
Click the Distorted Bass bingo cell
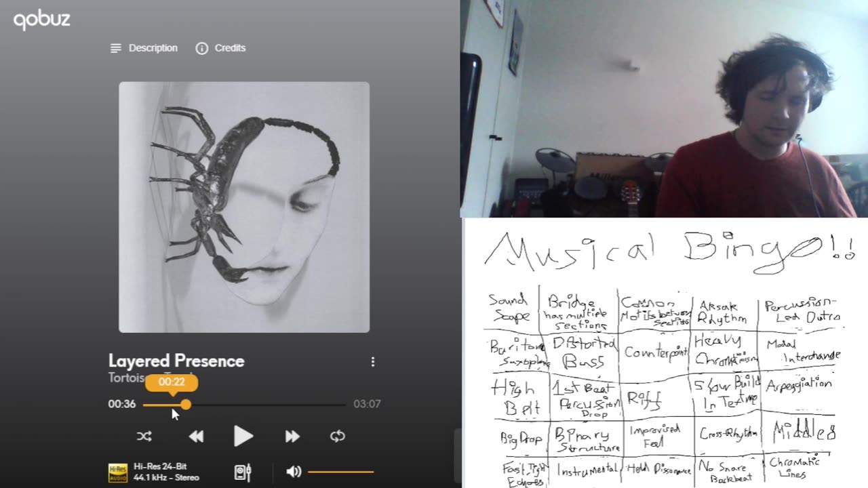point(583,352)
